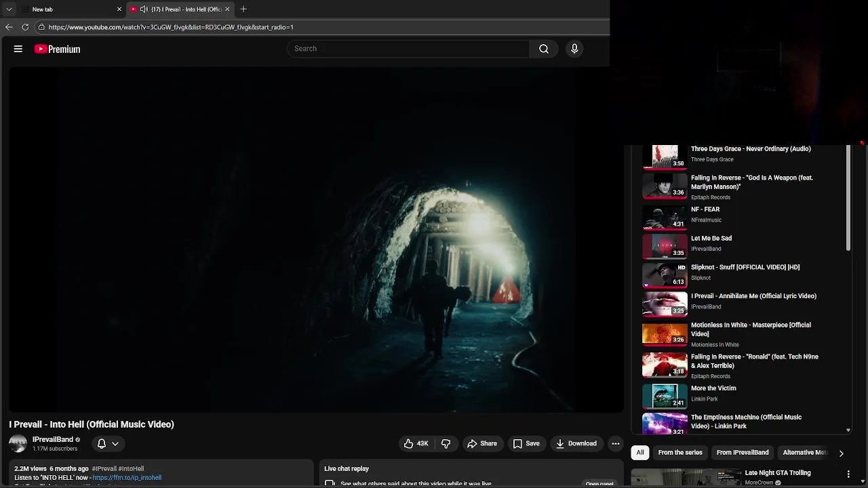
Task: Click the MoreCrown channel name
Action: coord(759,483)
